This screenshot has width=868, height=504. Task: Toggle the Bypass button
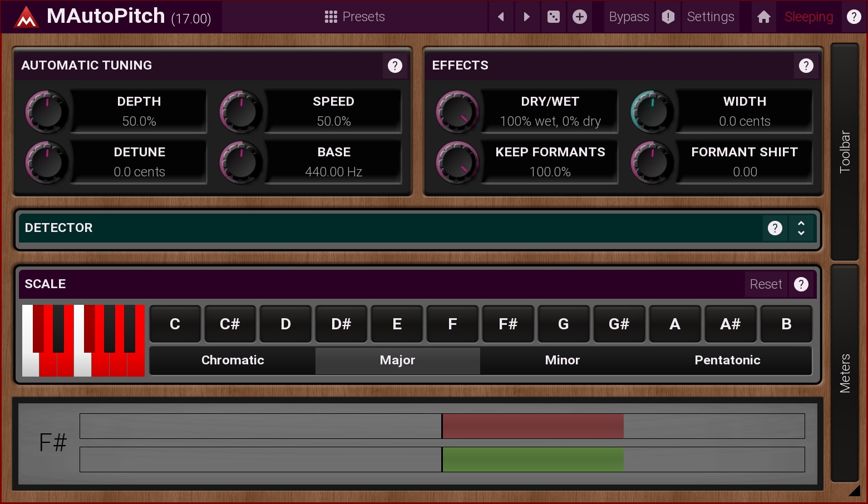pos(629,17)
